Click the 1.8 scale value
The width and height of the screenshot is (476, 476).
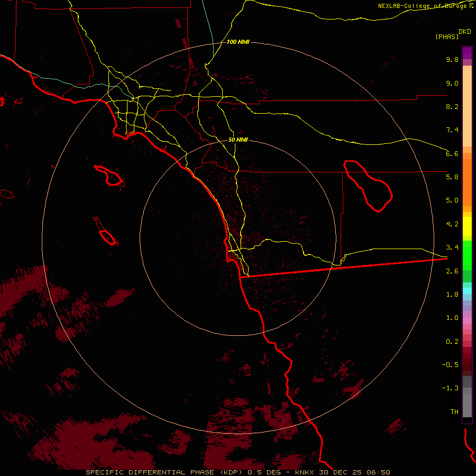(x=452, y=295)
